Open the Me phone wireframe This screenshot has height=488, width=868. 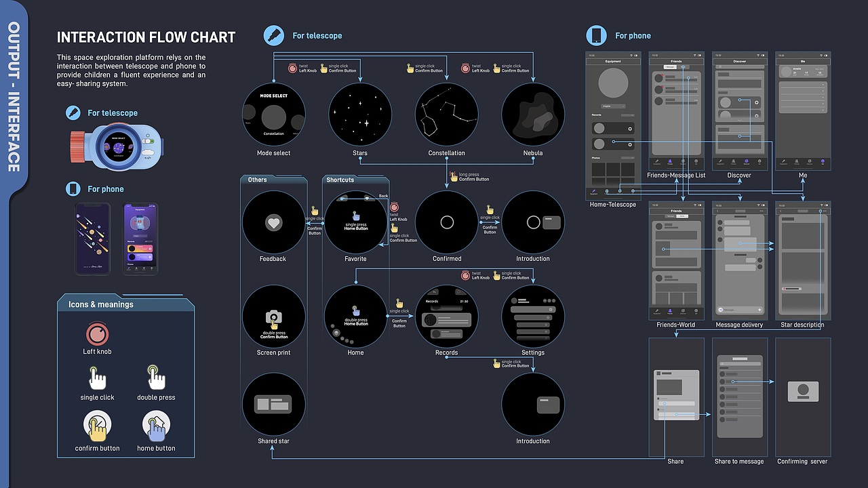(x=803, y=110)
